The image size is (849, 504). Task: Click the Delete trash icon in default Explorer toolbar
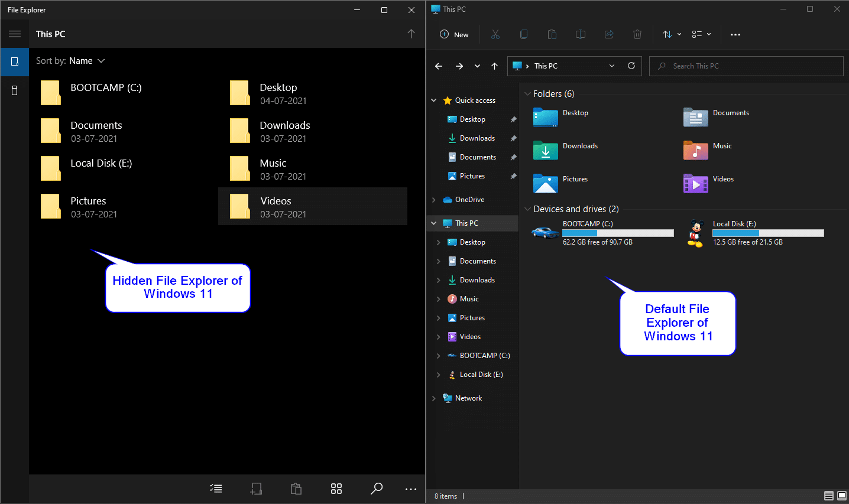click(x=637, y=34)
